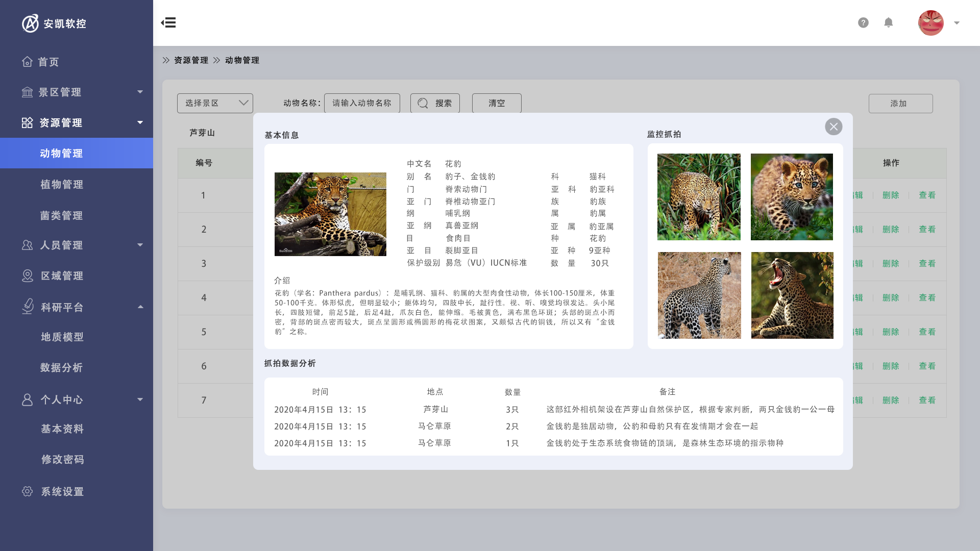Expand 个人中心 menu arrow

[x=140, y=399]
